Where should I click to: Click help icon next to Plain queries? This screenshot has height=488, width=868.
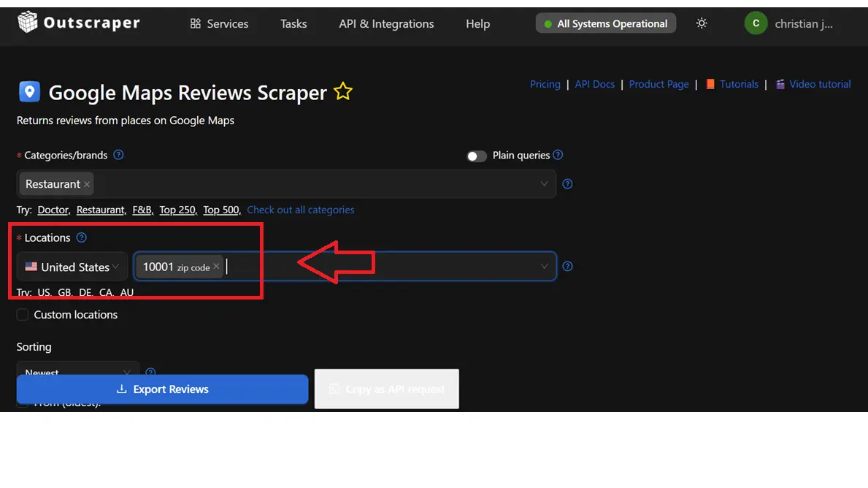coord(558,155)
